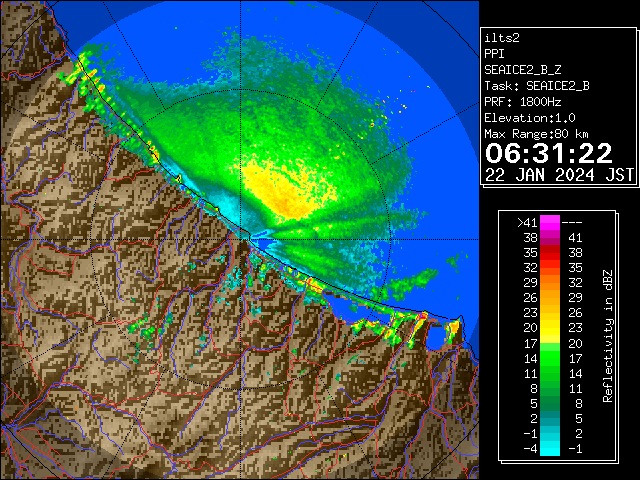Image resolution: width=640 pixels, height=480 pixels.
Task: Click the magenta >41 legend swatch
Action: (550, 222)
